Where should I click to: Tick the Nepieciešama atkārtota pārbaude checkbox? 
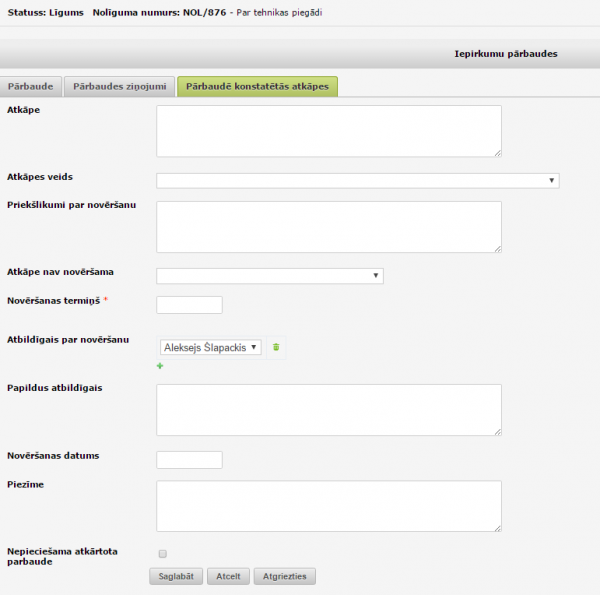coord(162,553)
